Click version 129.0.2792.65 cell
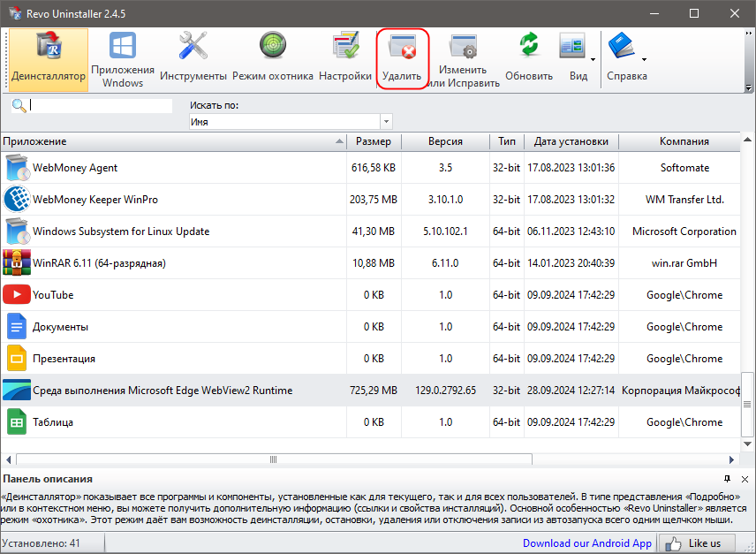Screen dimensions: 756x554 click(x=445, y=391)
